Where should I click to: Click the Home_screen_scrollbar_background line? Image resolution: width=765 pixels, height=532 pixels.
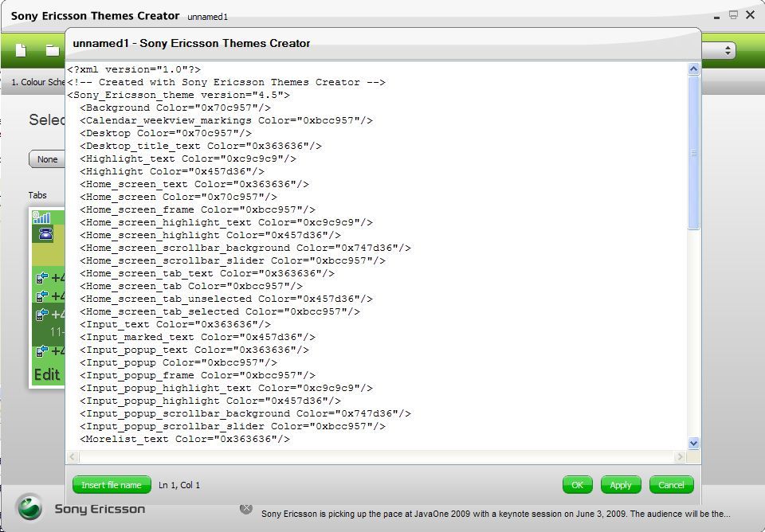pyautogui.click(x=245, y=248)
